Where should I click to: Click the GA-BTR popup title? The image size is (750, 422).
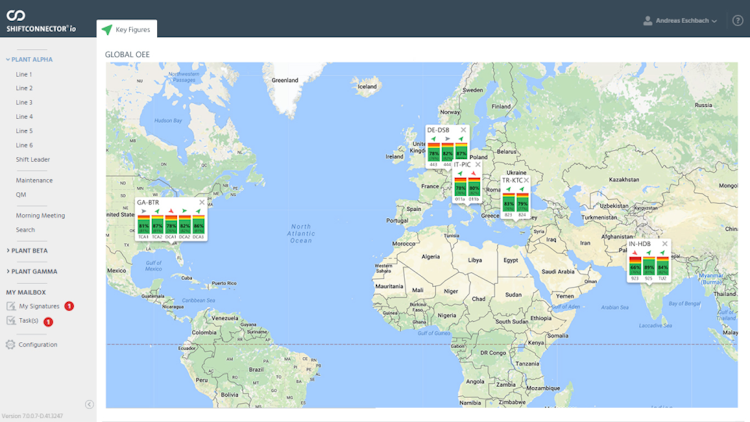click(148, 202)
